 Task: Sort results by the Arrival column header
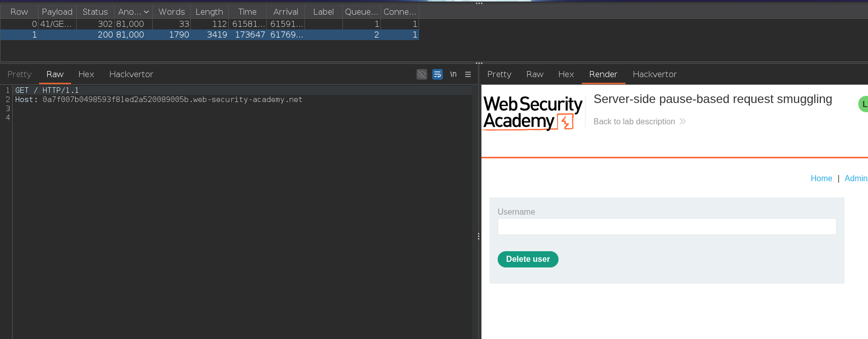[286, 12]
